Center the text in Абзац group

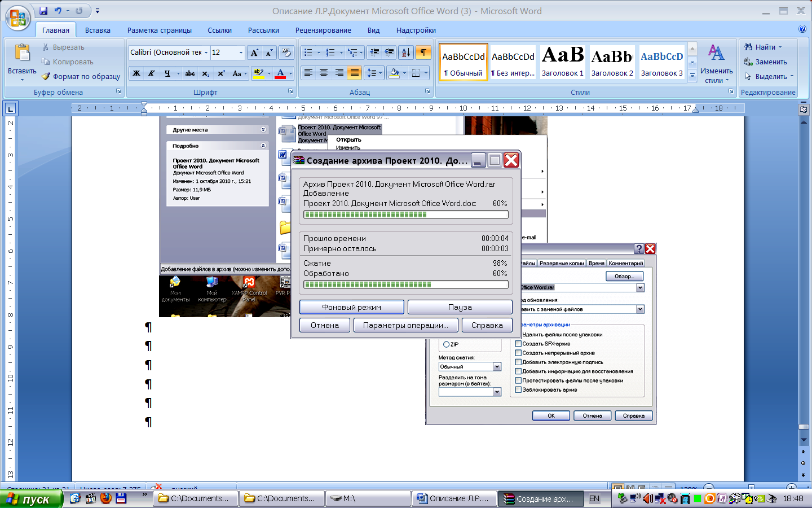pos(323,73)
